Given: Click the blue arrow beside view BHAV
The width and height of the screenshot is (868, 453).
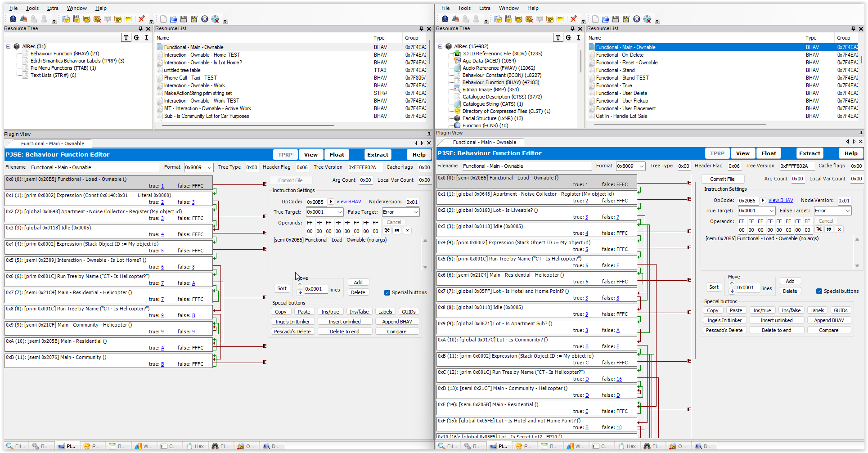Looking at the screenshot, I should 331,202.
